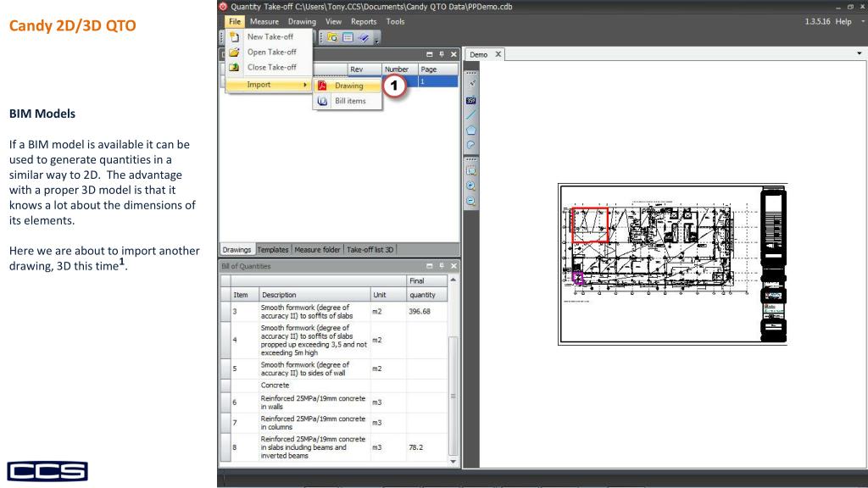868x488 pixels.
Task: Select quantity cell 78.2
Action: point(427,447)
